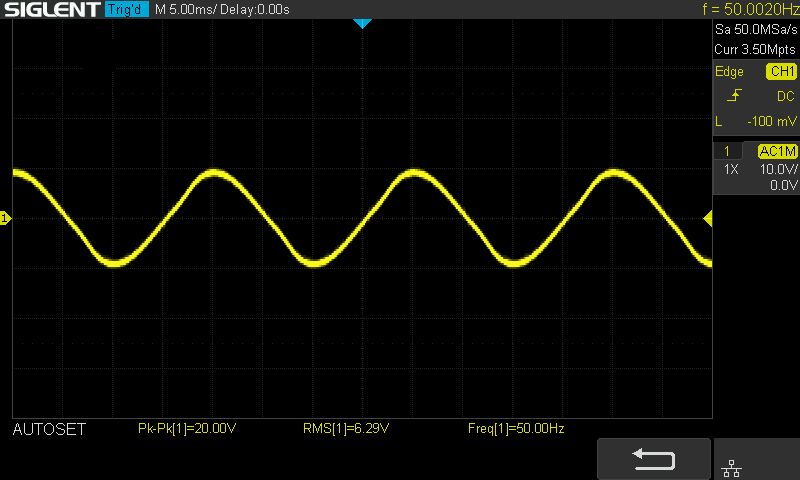Click the AUTOSET label
The height and width of the screenshot is (480, 800).
coord(49,429)
